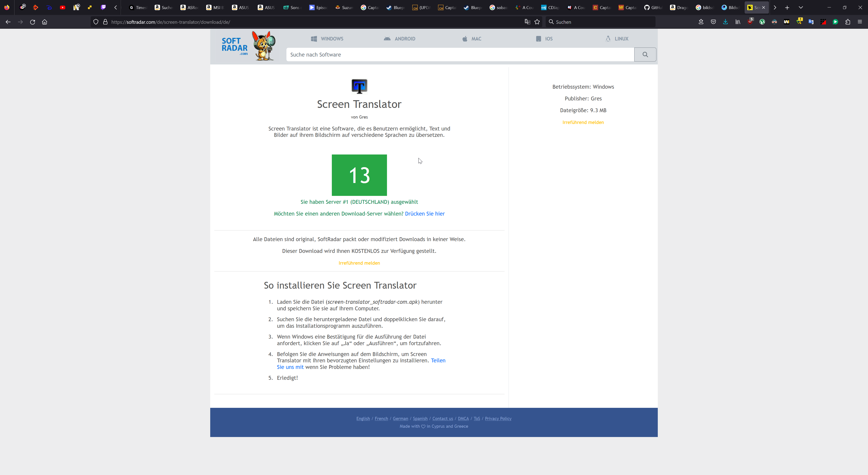Click the green play-button extension icon
This screenshot has width=868, height=475.
pos(835,22)
